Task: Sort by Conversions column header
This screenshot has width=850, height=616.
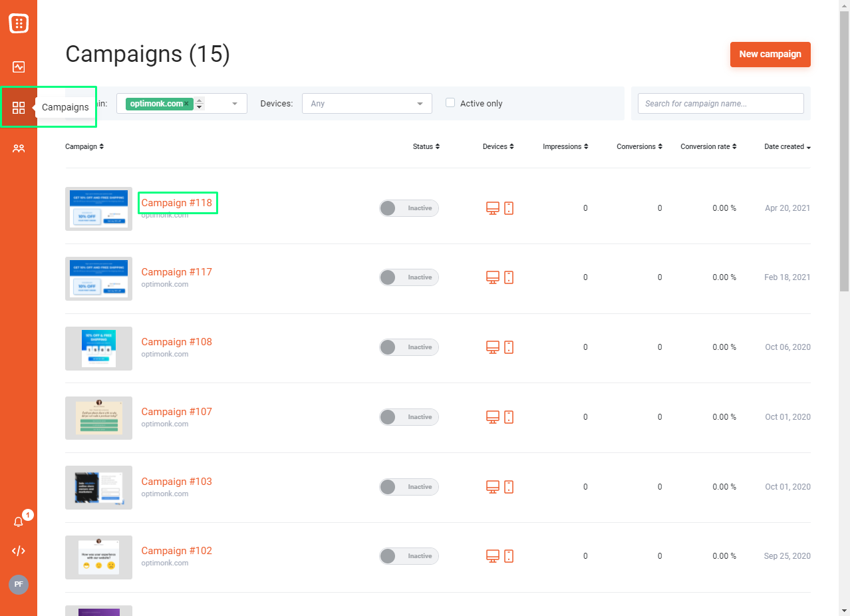Action: click(639, 146)
